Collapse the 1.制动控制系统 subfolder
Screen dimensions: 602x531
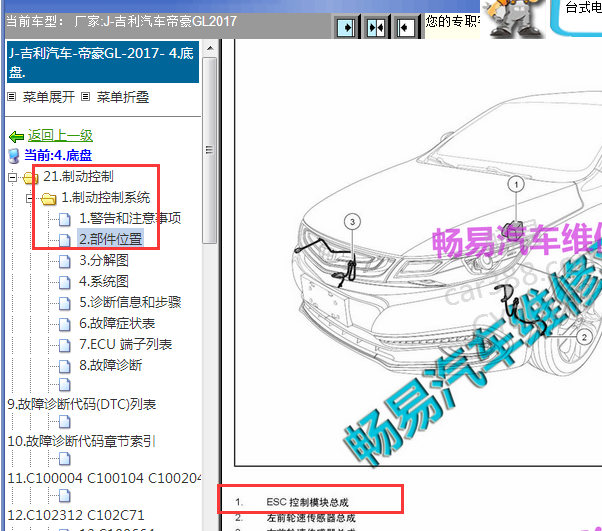(x=30, y=199)
